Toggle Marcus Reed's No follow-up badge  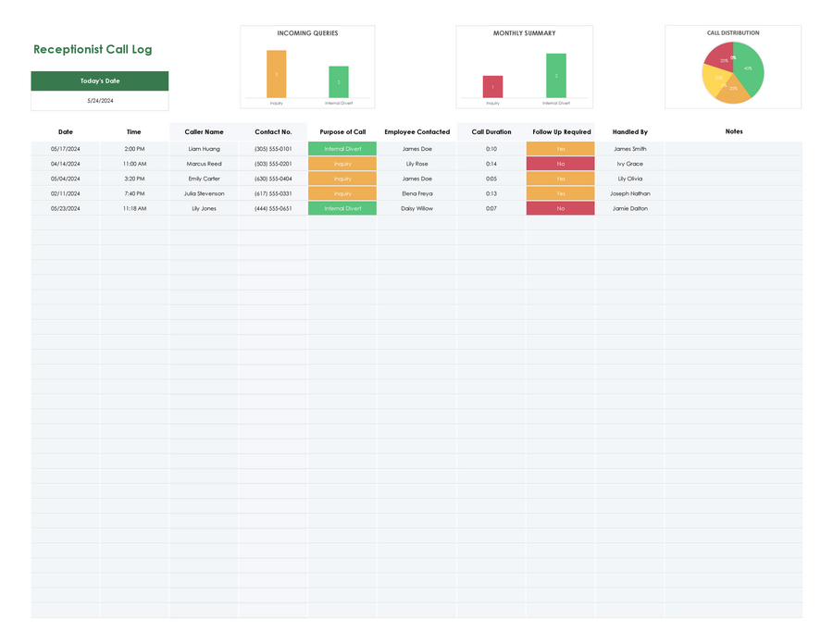pos(560,164)
